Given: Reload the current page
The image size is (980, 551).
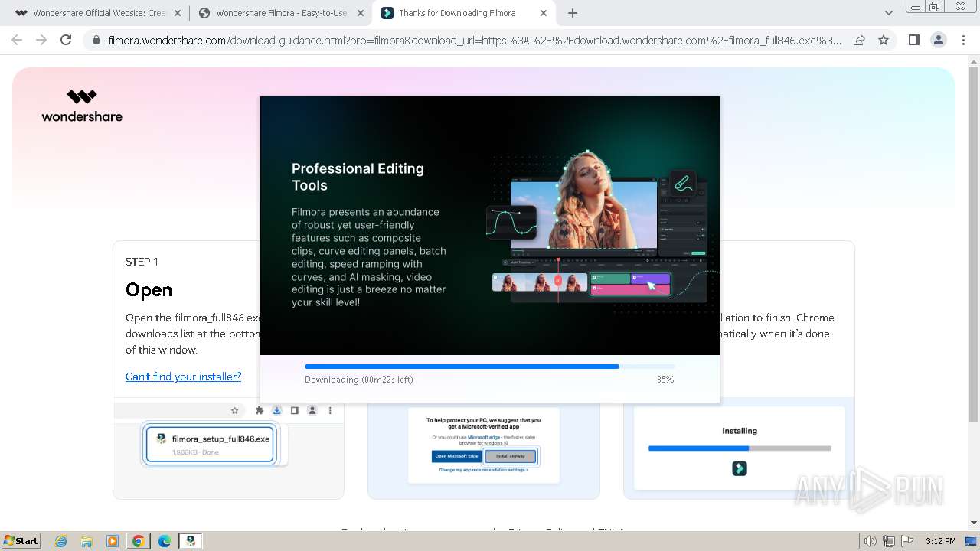Looking at the screenshot, I should pyautogui.click(x=66, y=40).
